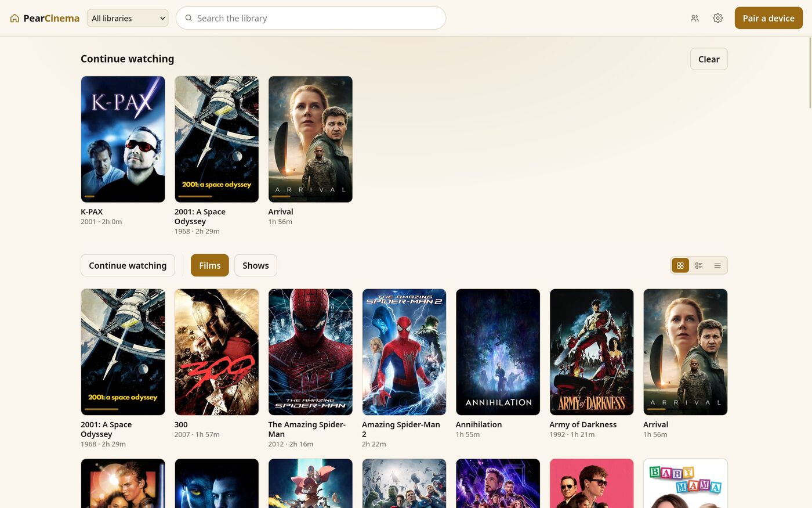Click The Amazing Spider-Man title text
The image size is (812, 508).
point(307,429)
